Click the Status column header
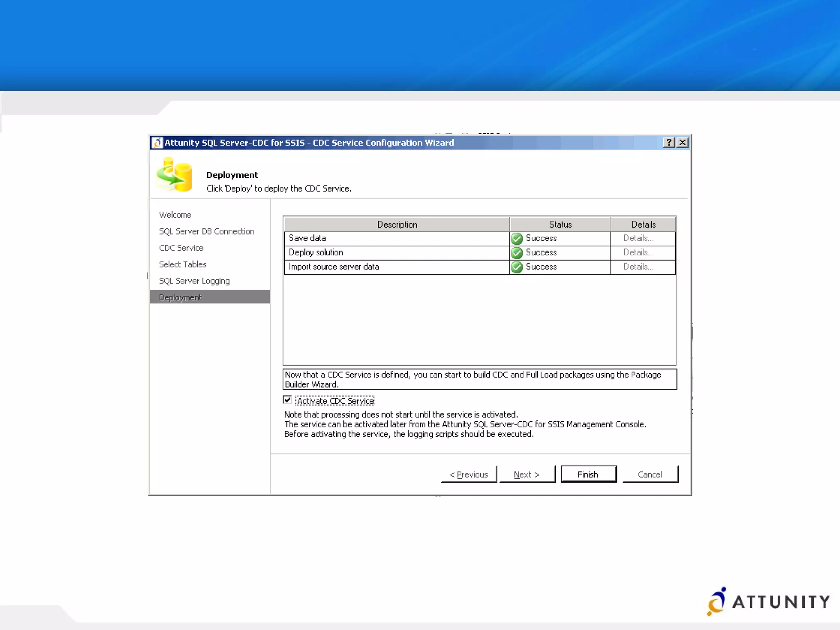This screenshot has width=840, height=630. [560, 224]
